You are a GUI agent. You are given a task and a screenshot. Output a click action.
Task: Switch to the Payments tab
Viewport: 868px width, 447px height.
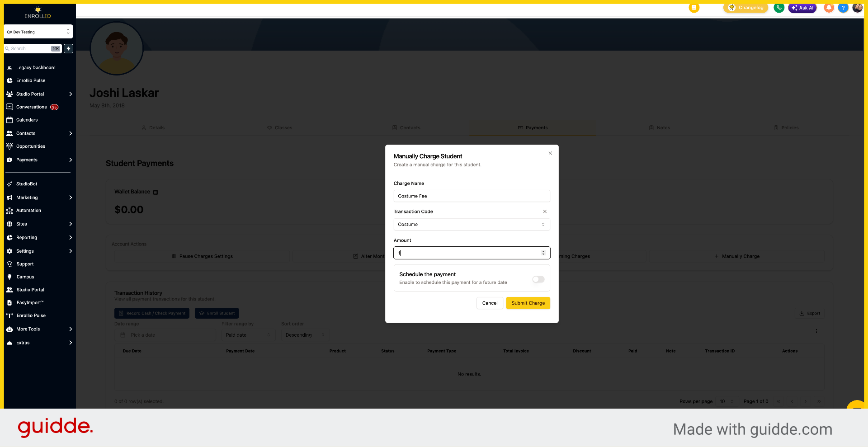pyautogui.click(x=533, y=128)
